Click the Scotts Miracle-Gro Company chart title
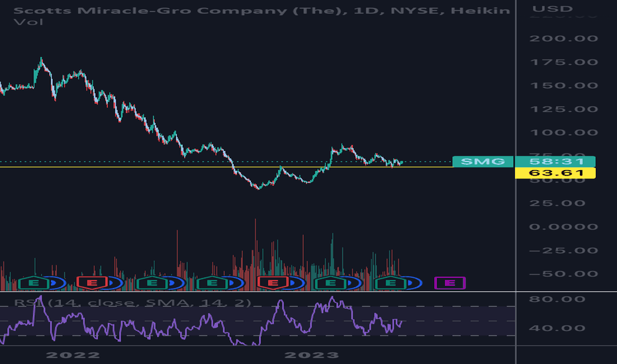The height and width of the screenshot is (364, 617). coord(261,10)
